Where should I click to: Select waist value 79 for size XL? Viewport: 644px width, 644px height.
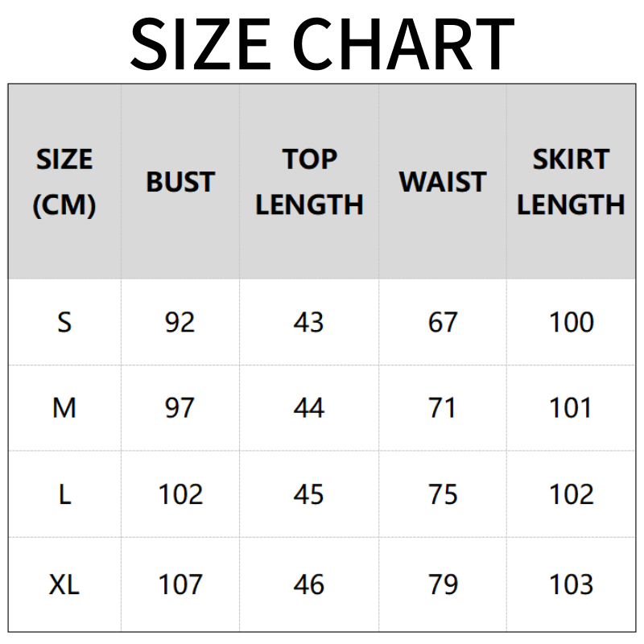[x=443, y=584]
